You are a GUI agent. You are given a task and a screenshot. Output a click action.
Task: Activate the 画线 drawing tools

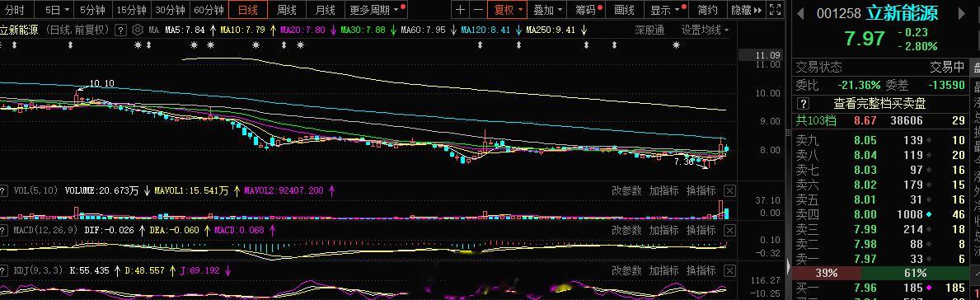(625, 9)
